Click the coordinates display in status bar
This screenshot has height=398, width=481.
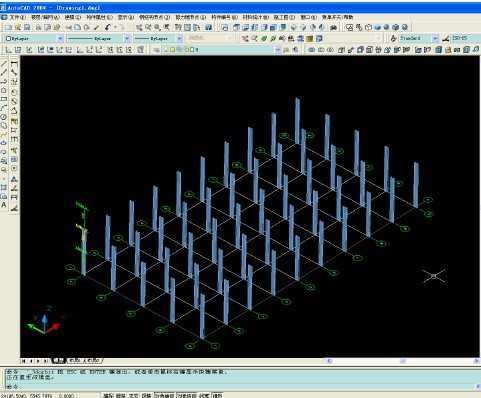coord(38,395)
